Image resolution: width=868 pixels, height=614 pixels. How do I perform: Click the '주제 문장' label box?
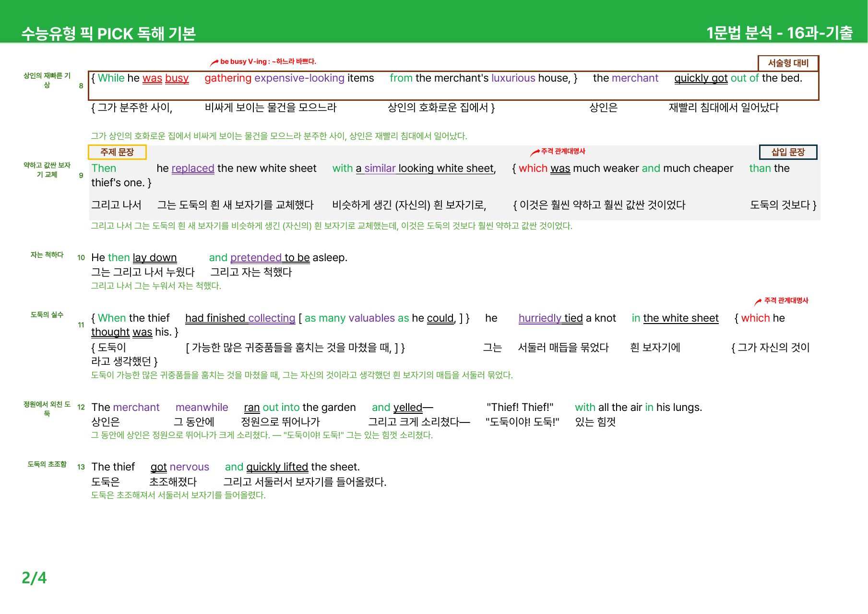(117, 152)
